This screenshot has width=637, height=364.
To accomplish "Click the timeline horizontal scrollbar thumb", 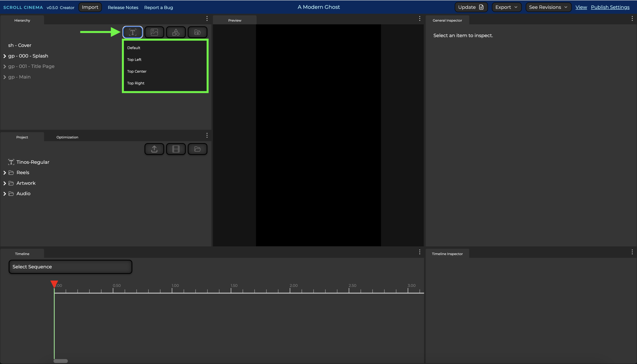I will click(60, 361).
